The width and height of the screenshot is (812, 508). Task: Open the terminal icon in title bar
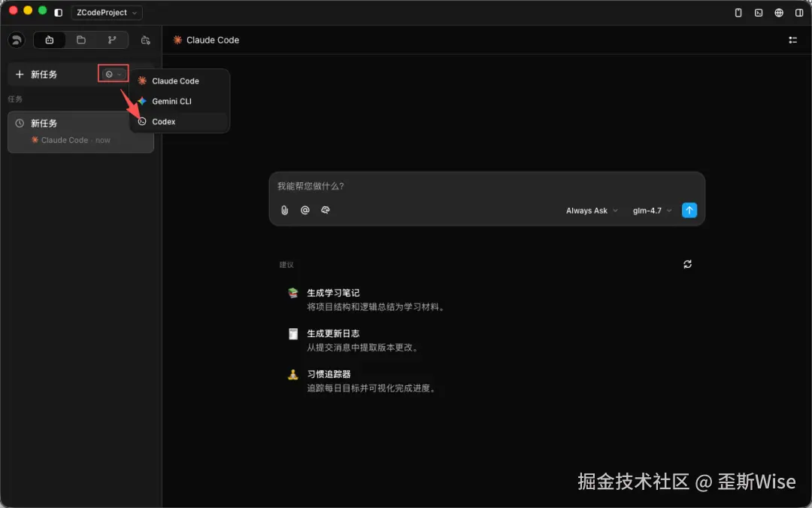[758, 13]
